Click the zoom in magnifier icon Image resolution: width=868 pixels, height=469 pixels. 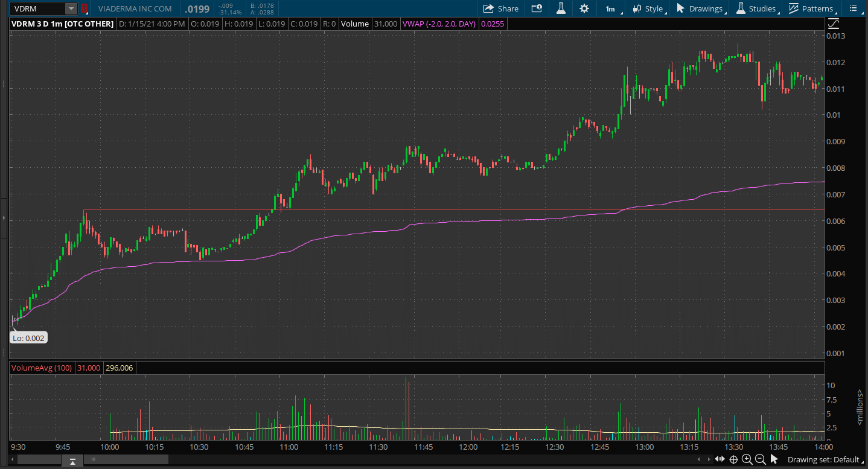coord(747,460)
